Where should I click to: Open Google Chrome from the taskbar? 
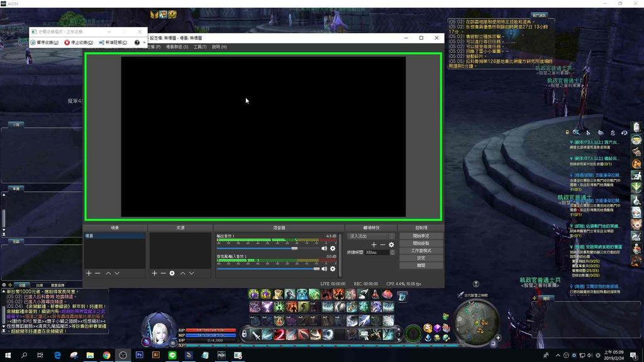click(x=106, y=355)
